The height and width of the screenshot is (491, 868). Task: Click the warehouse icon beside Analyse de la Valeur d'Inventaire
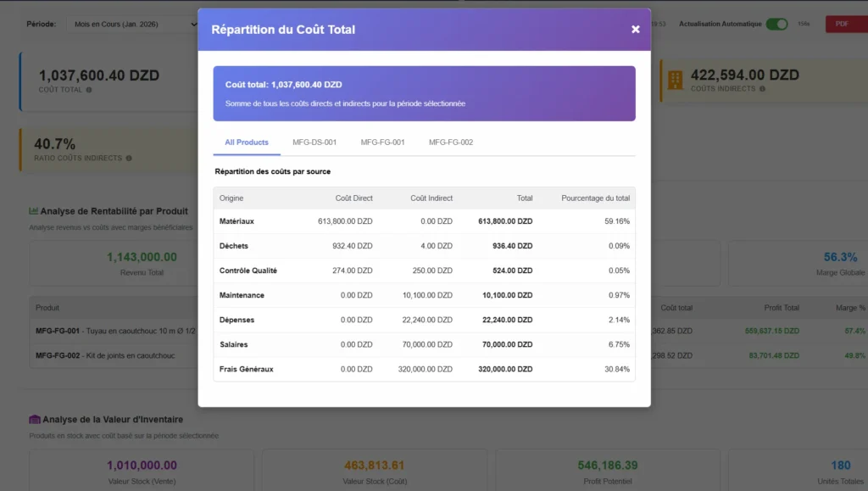click(34, 419)
